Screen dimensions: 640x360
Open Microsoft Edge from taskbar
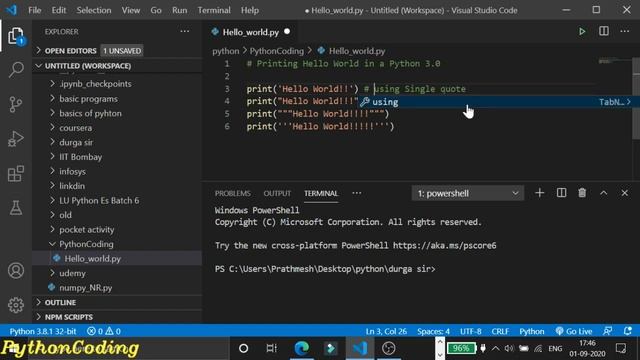302,348
